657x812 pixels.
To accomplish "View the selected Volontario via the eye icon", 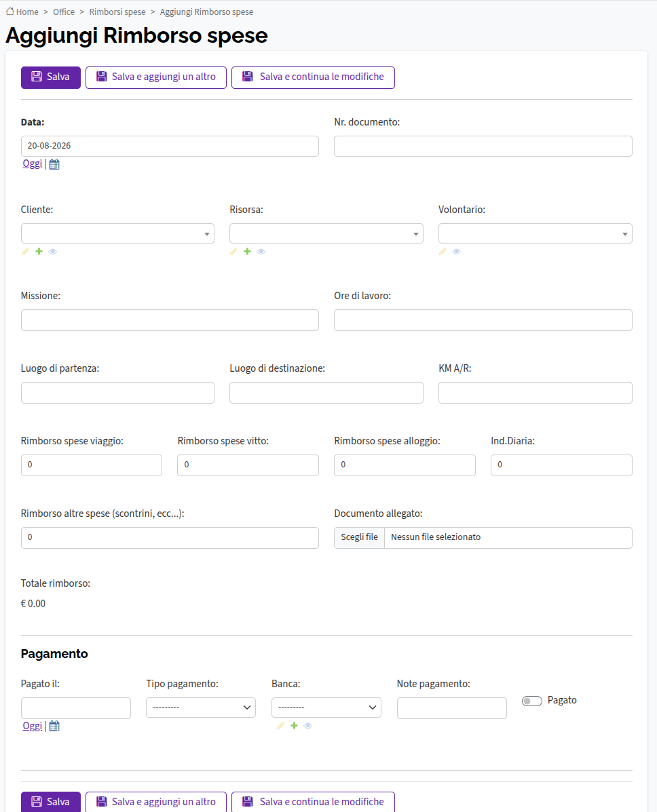I will 456,252.
